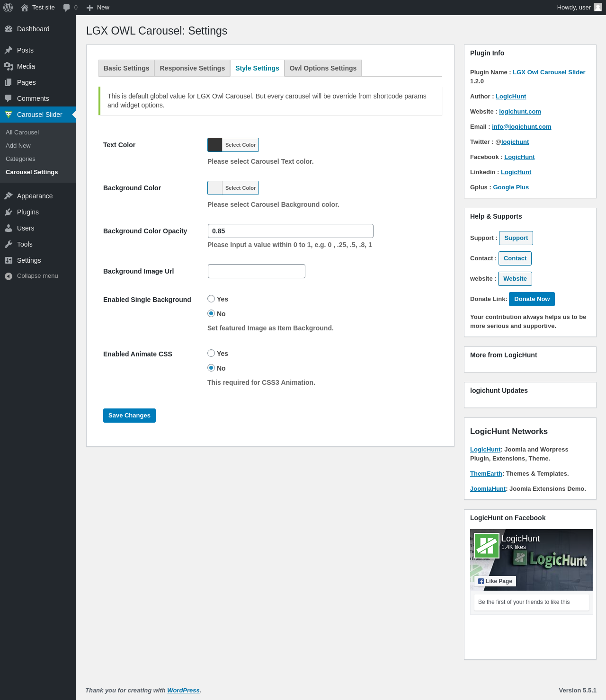
Task: Go to Owl Options Settings tab
Action: point(323,68)
